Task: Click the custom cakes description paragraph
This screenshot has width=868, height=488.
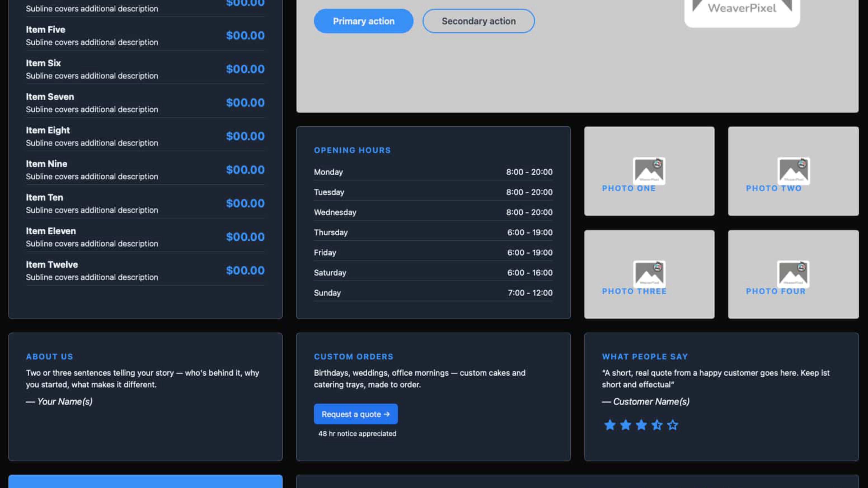Action: pyautogui.click(x=420, y=379)
